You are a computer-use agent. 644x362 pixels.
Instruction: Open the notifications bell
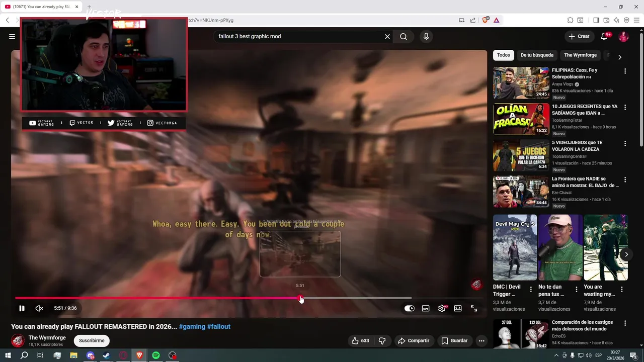coord(605,36)
